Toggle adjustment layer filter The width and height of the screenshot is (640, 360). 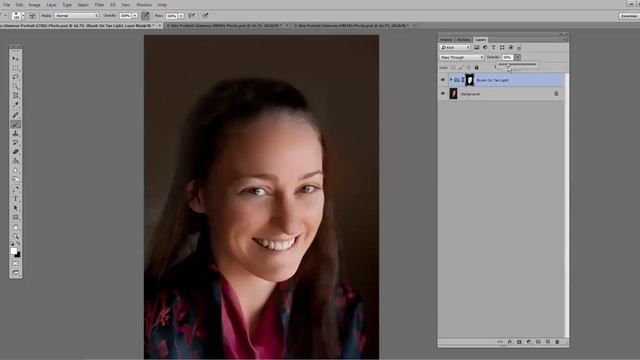coord(485,48)
